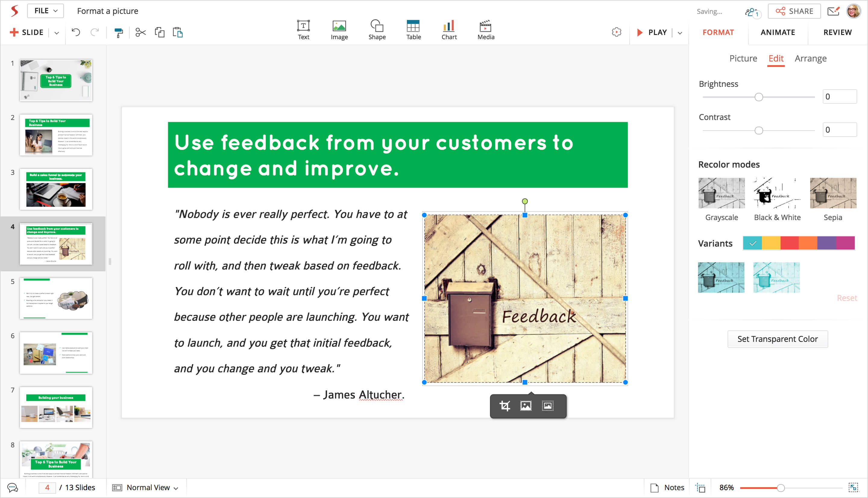Open the Arrange sub-tab
This screenshot has height=498, width=868.
(810, 58)
